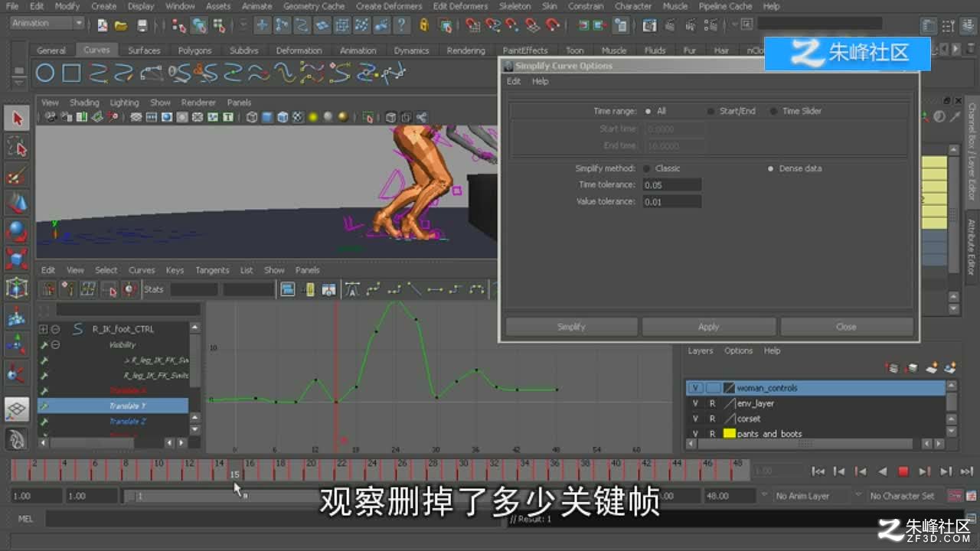Image resolution: width=980 pixels, height=551 pixels.
Task: Click the lock icon in status line
Action: (423, 25)
